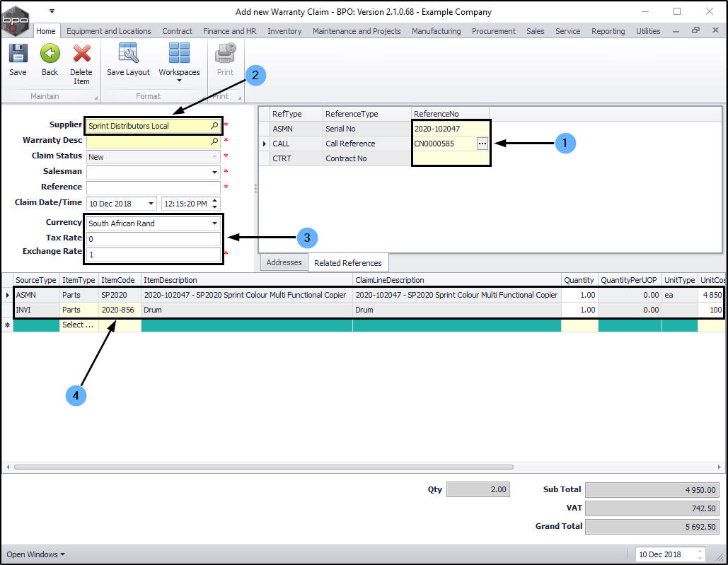Image resolution: width=728 pixels, height=565 pixels.
Task: Open the Manufacturing ribbon tab
Action: (x=436, y=31)
